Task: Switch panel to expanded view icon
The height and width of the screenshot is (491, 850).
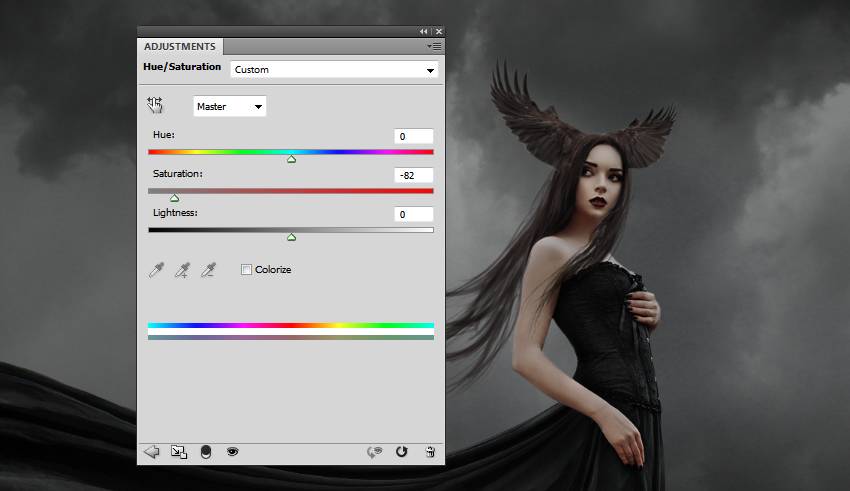Action: tap(179, 452)
